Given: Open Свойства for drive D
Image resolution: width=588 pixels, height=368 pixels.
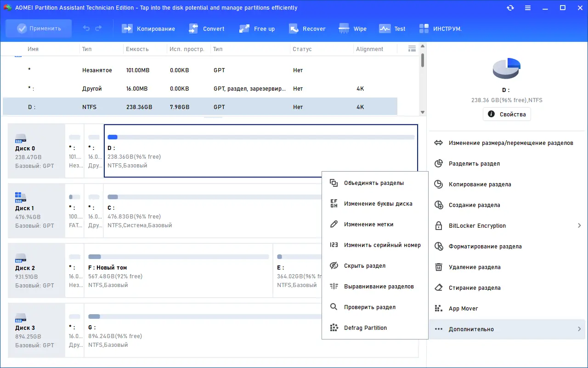Looking at the screenshot, I should pos(507,114).
